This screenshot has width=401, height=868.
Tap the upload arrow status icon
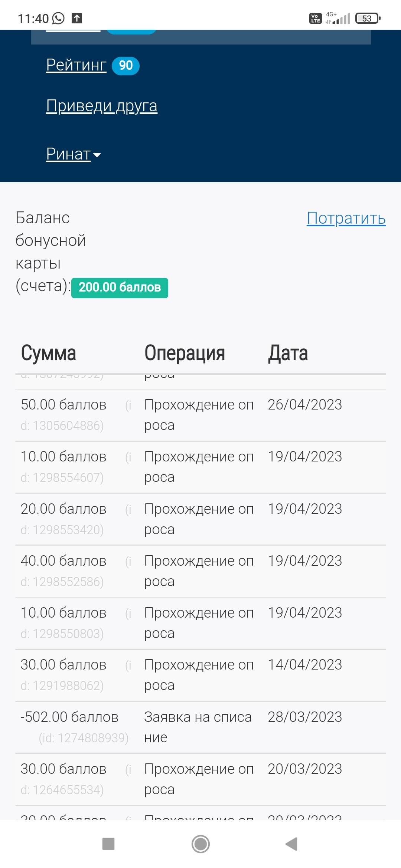coord(77,18)
